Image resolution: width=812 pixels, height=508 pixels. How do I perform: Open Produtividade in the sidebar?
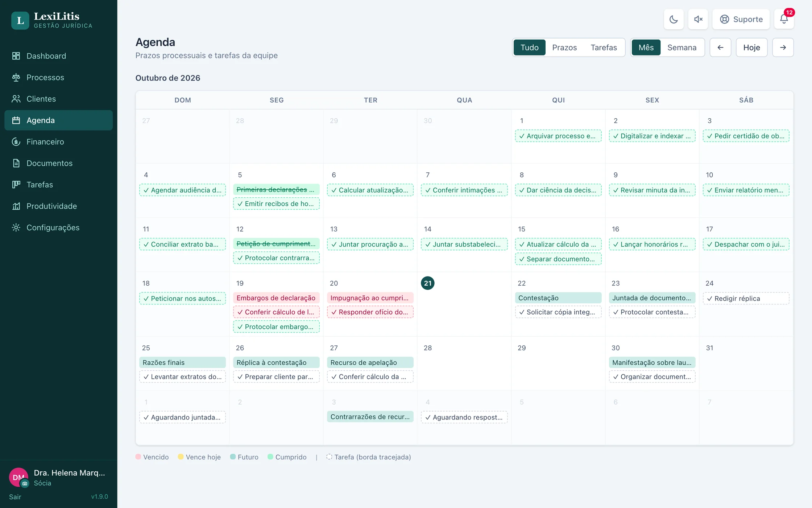(x=58, y=206)
